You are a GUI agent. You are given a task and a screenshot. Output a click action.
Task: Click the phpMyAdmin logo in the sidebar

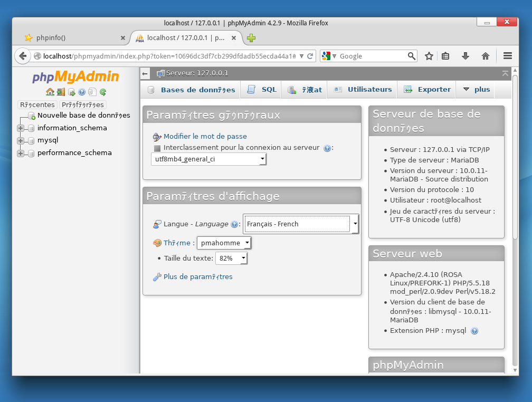pyautogui.click(x=75, y=76)
